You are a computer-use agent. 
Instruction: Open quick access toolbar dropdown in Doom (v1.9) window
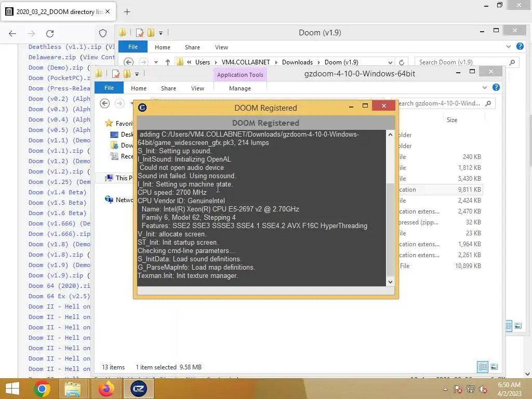pyautogui.click(x=161, y=33)
